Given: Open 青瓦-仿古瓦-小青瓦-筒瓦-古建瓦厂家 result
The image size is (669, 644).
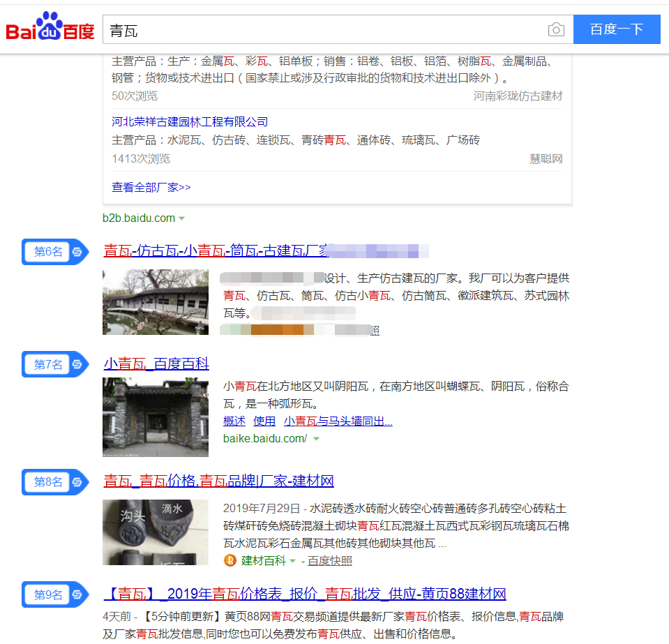Looking at the screenshot, I should click(x=216, y=250).
